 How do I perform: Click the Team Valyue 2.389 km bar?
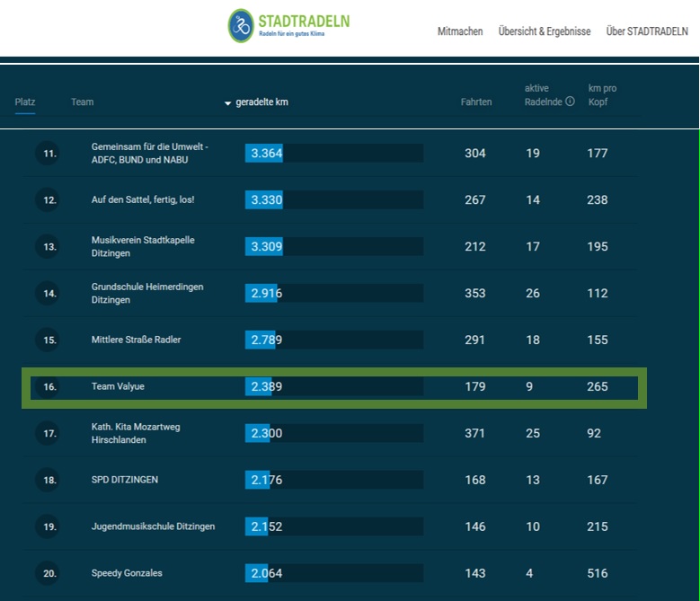(333, 387)
